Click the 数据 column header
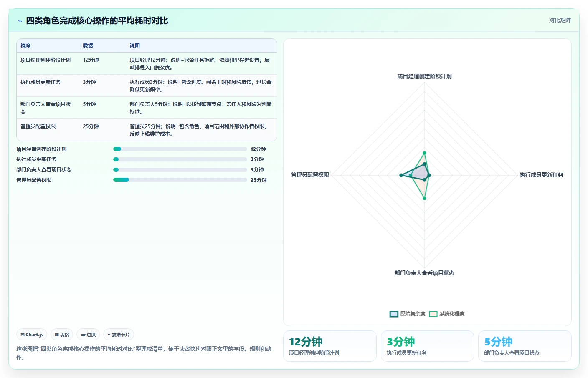The height and width of the screenshot is (378, 588). pyautogui.click(x=88, y=46)
